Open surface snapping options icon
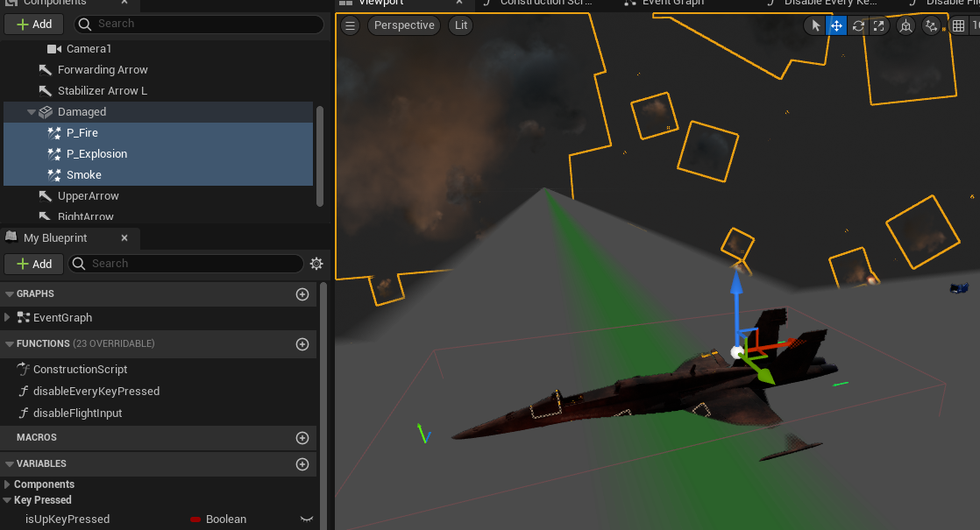The image size is (980, 530). click(931, 25)
